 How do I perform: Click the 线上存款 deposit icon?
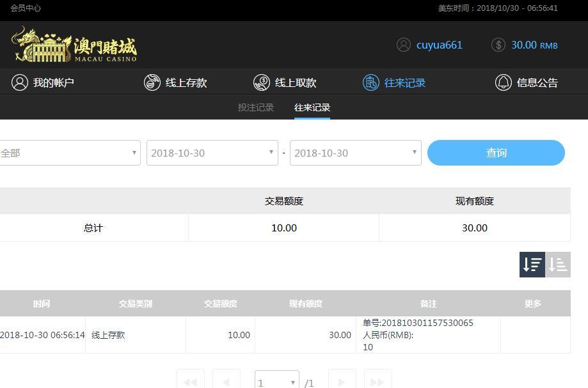pos(152,82)
